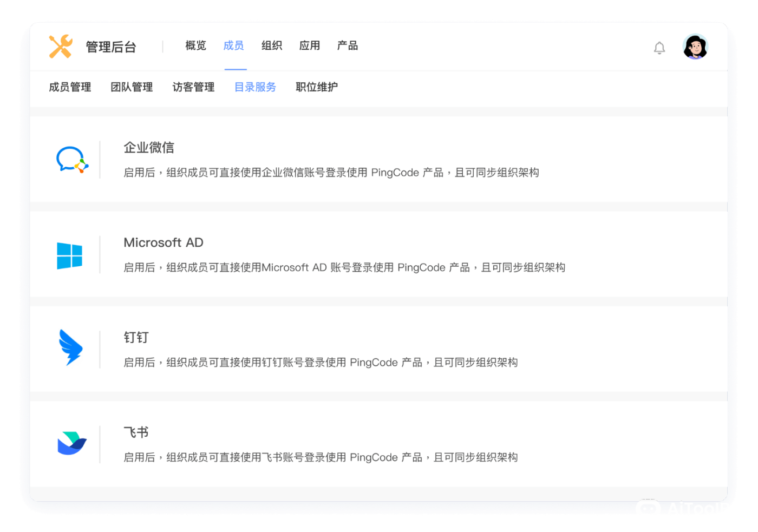The height and width of the screenshot is (532, 758).
Task: Open the 应用 (Applications) tab
Action: 309,46
